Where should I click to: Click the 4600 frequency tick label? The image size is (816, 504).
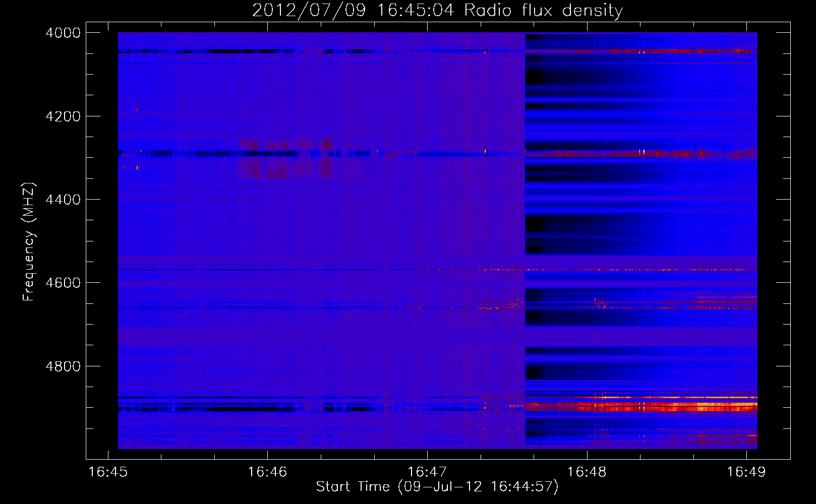coord(63,283)
